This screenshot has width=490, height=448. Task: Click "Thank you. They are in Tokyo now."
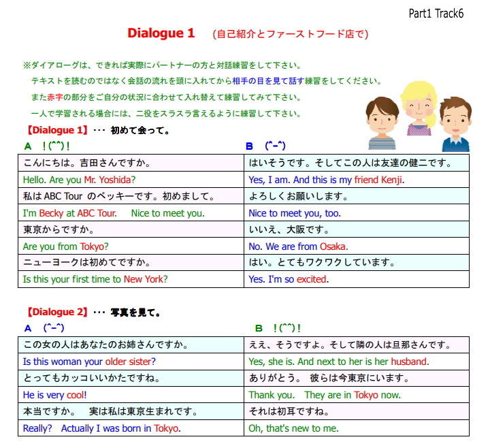325,395
